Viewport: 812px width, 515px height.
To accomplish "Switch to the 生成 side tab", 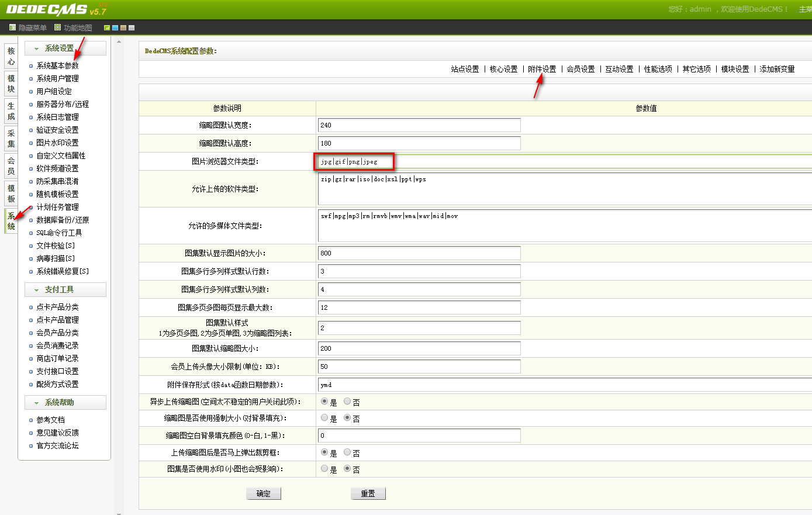I will [11, 111].
